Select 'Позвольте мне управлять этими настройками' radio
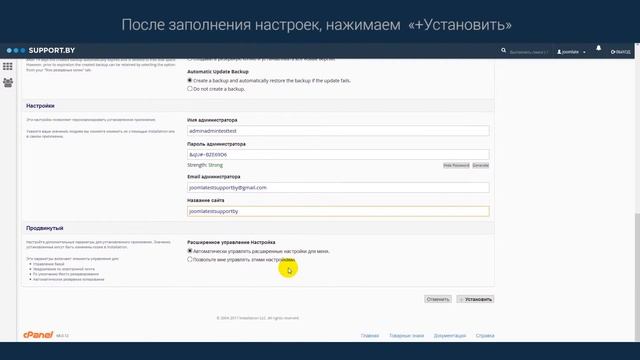The height and width of the screenshot is (360, 640). pos(190,259)
